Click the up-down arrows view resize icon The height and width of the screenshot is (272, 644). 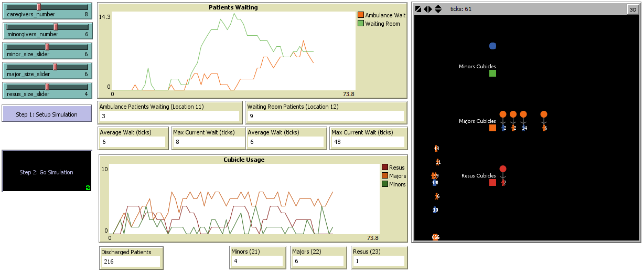tap(438, 9)
